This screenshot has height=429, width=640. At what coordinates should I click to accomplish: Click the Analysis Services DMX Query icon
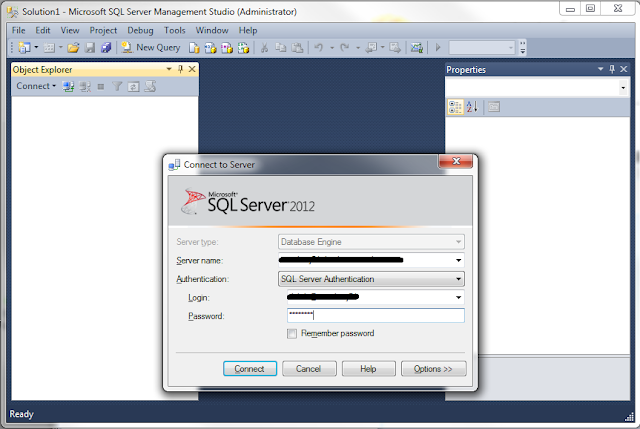[x=227, y=48]
